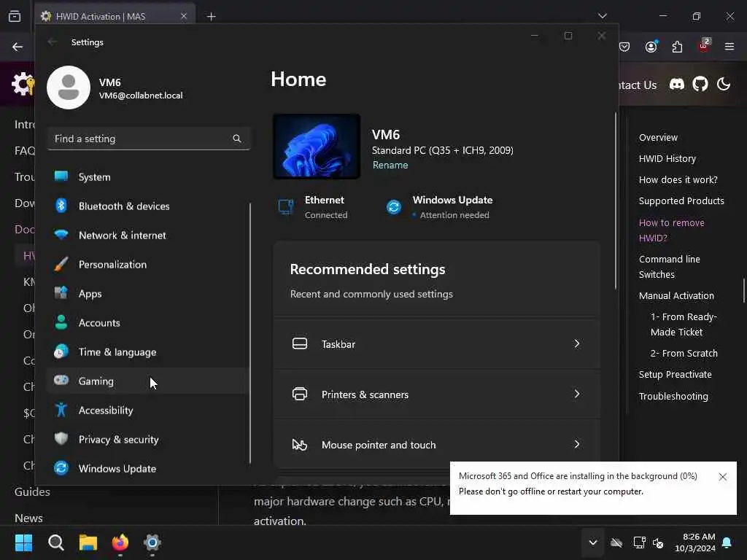Open Apps settings category
Image resolution: width=747 pixels, height=560 pixels.
[x=147, y=293]
